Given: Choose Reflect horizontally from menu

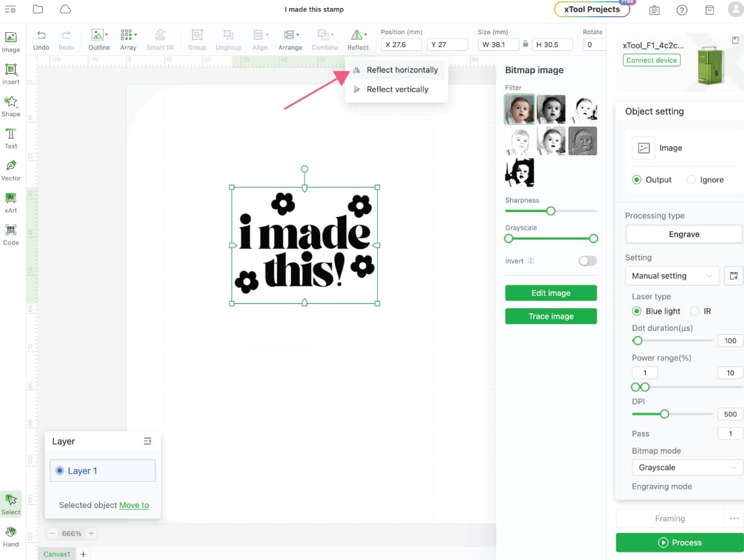Looking at the screenshot, I should pyautogui.click(x=402, y=70).
